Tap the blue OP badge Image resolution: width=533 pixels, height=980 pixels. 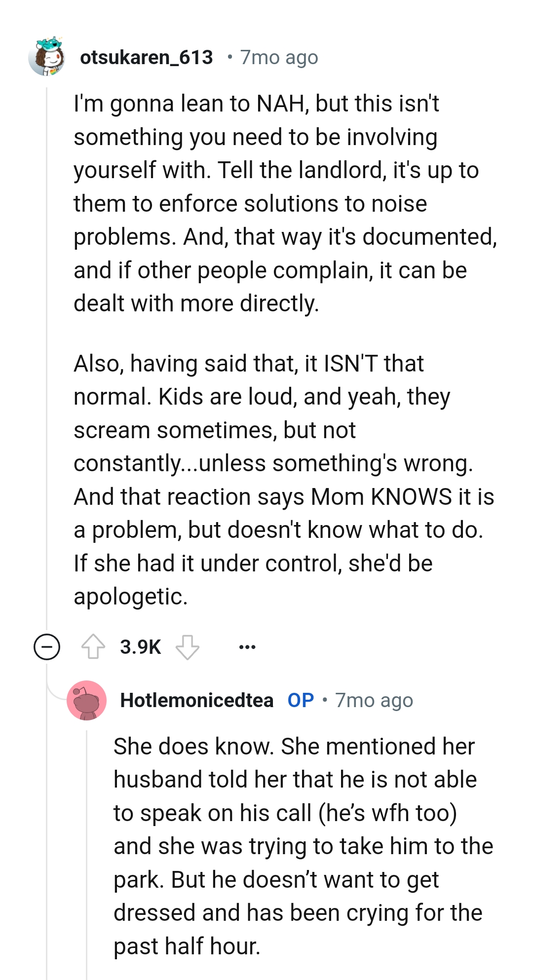[x=301, y=700]
